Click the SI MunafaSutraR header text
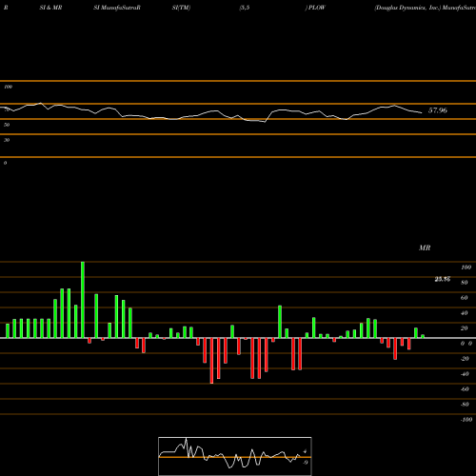The height and width of the screenshot is (476, 476). [117, 8]
